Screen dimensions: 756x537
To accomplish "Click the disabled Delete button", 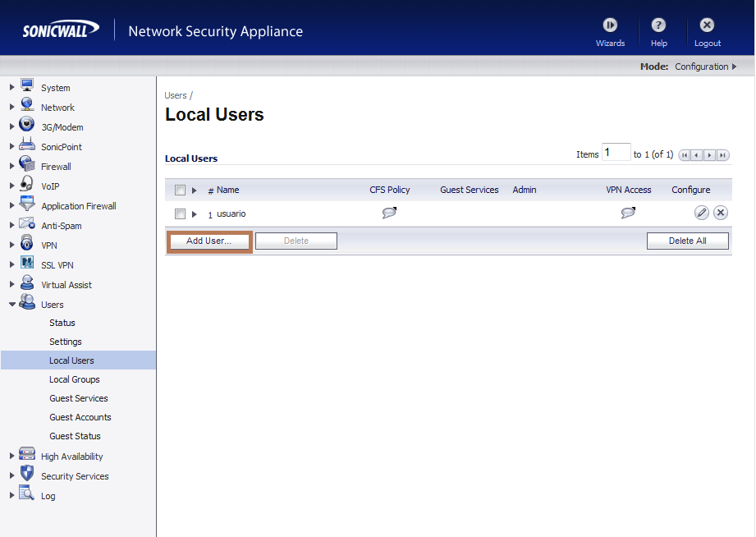I will pos(296,241).
